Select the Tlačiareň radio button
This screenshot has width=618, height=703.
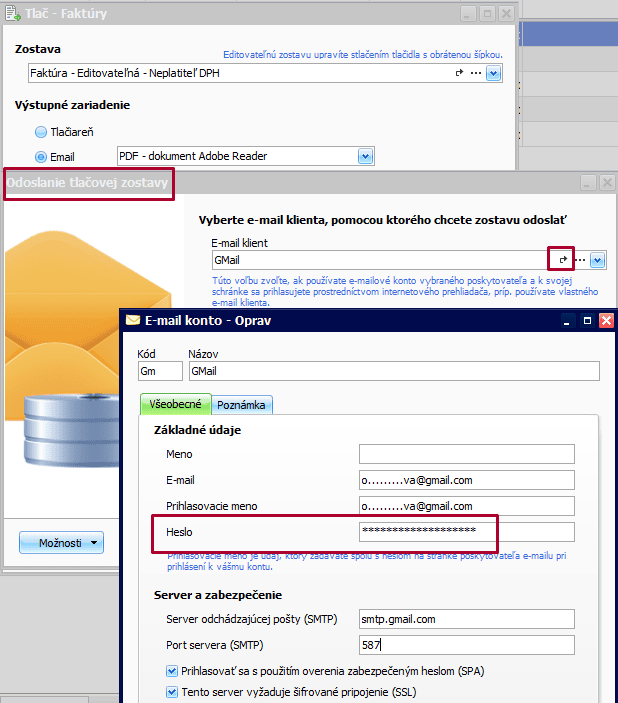[41, 132]
